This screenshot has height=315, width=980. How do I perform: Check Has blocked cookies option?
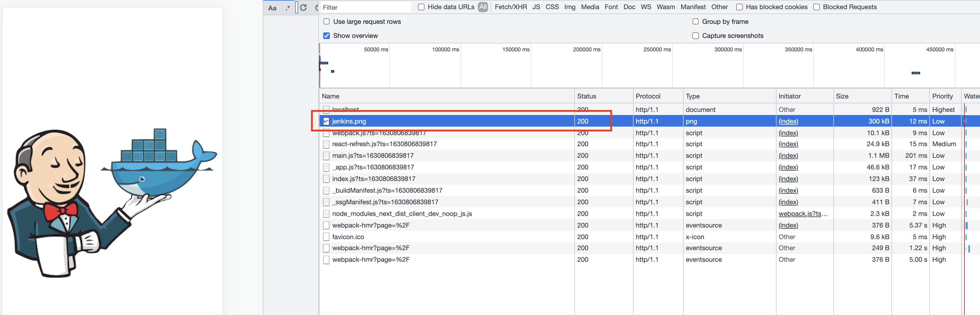pos(739,7)
